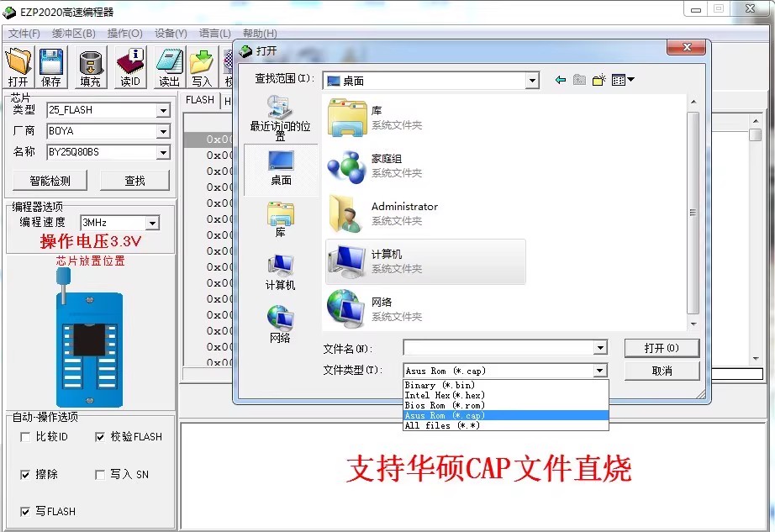The image size is (775, 532).
Task: Expand the 名称 BY25Q80BS dropdown
Action: [x=163, y=153]
